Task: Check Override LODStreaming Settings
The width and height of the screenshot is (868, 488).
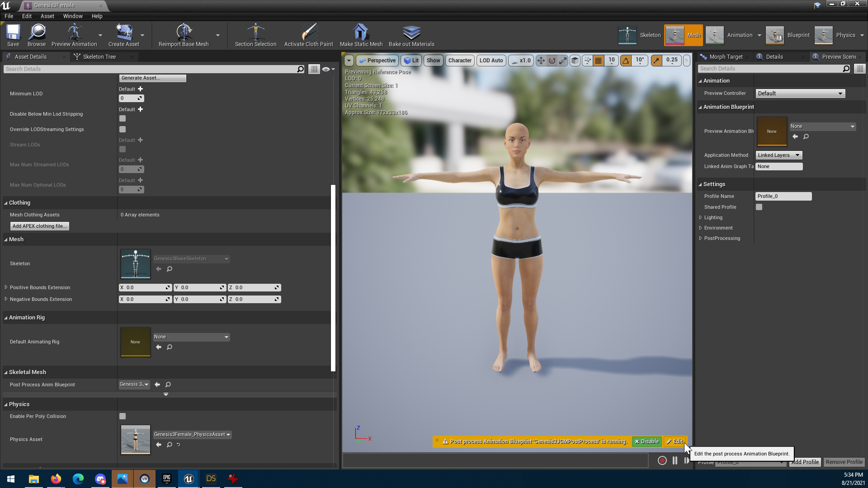Action: pyautogui.click(x=123, y=129)
